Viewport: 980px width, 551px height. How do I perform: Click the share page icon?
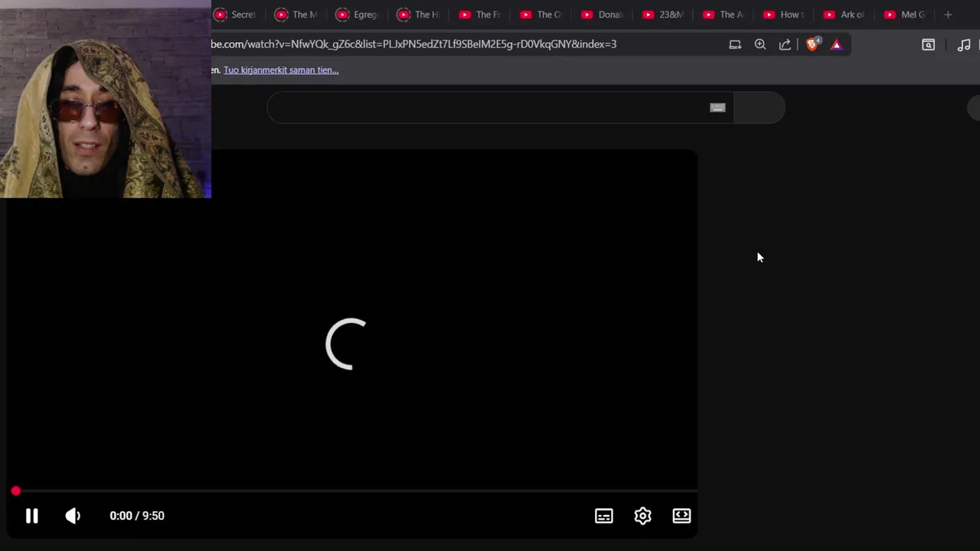click(785, 44)
